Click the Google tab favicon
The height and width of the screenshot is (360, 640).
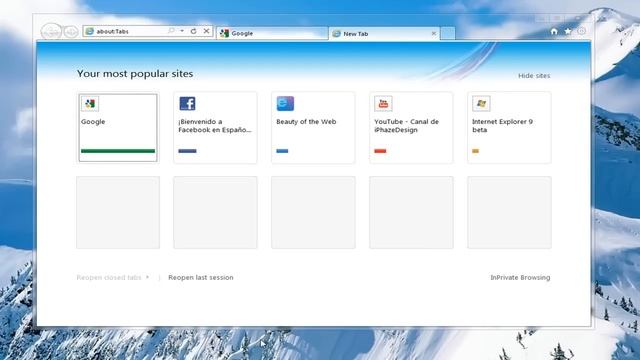224,33
